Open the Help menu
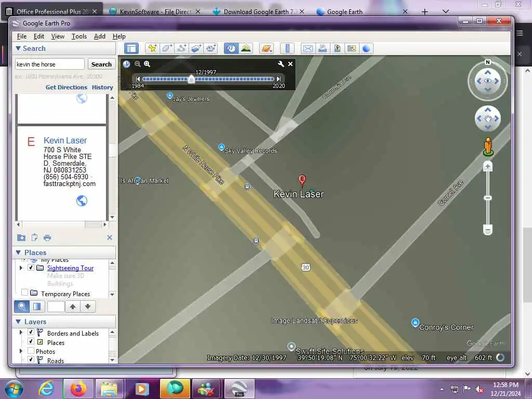 (x=119, y=36)
